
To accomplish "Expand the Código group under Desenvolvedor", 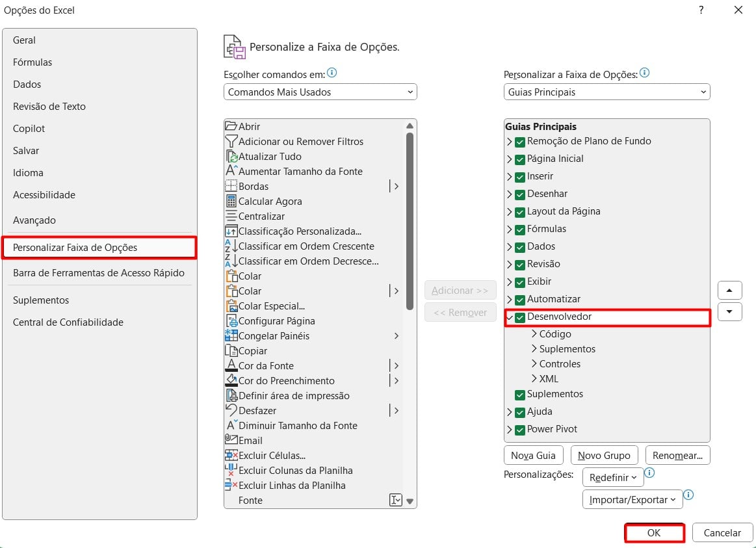I will (534, 334).
